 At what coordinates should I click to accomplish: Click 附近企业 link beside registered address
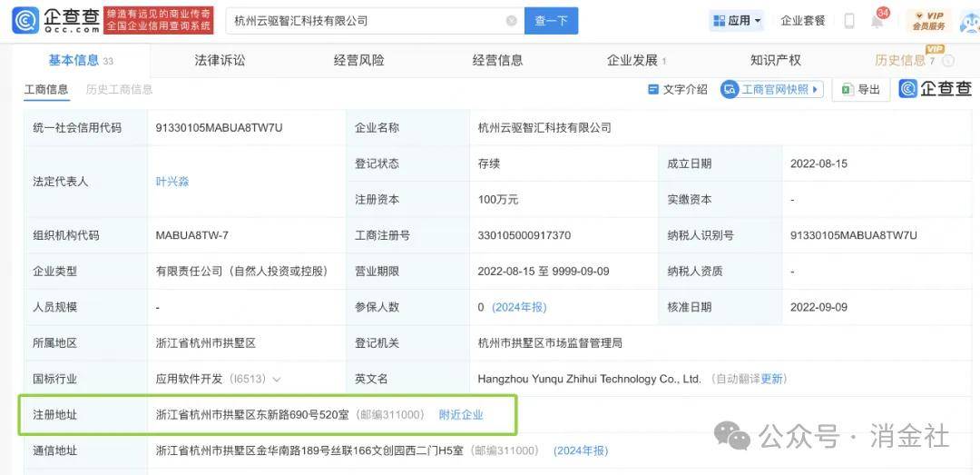tap(461, 414)
